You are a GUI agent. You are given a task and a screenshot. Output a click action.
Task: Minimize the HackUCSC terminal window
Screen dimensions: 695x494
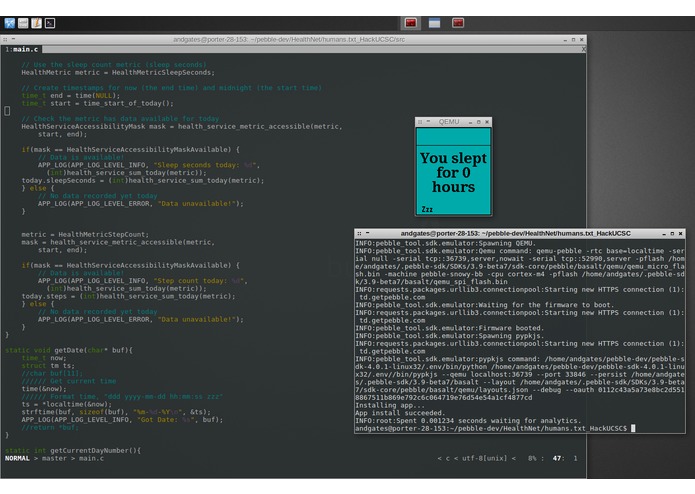[664, 233]
